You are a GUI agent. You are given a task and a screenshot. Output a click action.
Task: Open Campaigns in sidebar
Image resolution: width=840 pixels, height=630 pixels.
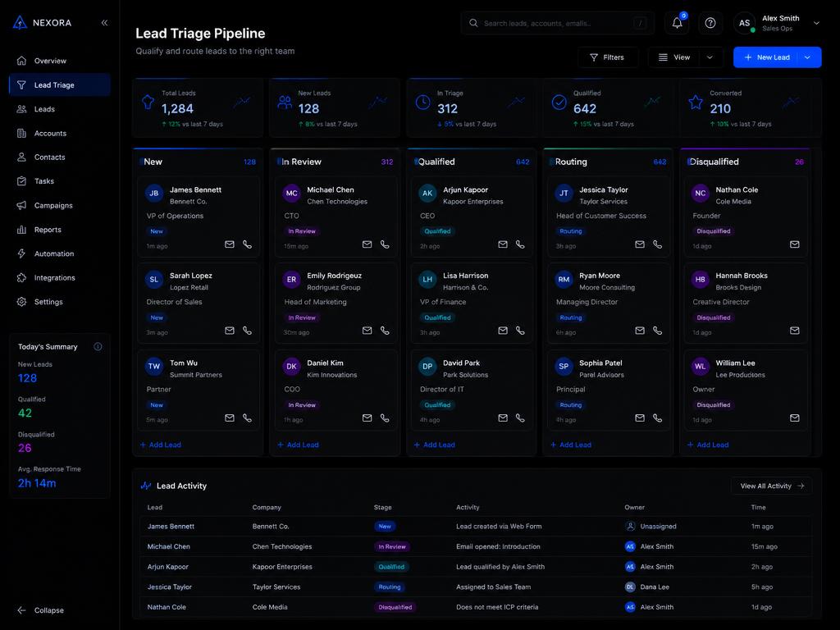(x=59, y=205)
